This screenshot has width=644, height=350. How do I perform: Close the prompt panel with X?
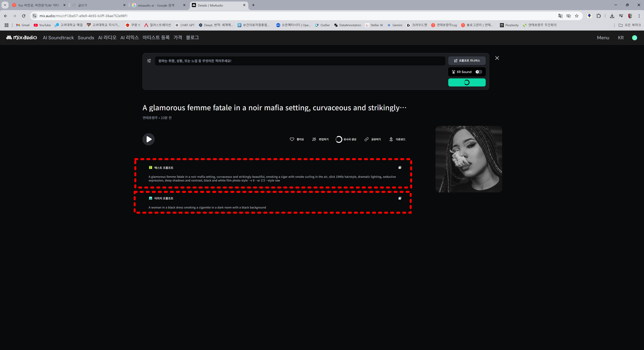coord(497,58)
